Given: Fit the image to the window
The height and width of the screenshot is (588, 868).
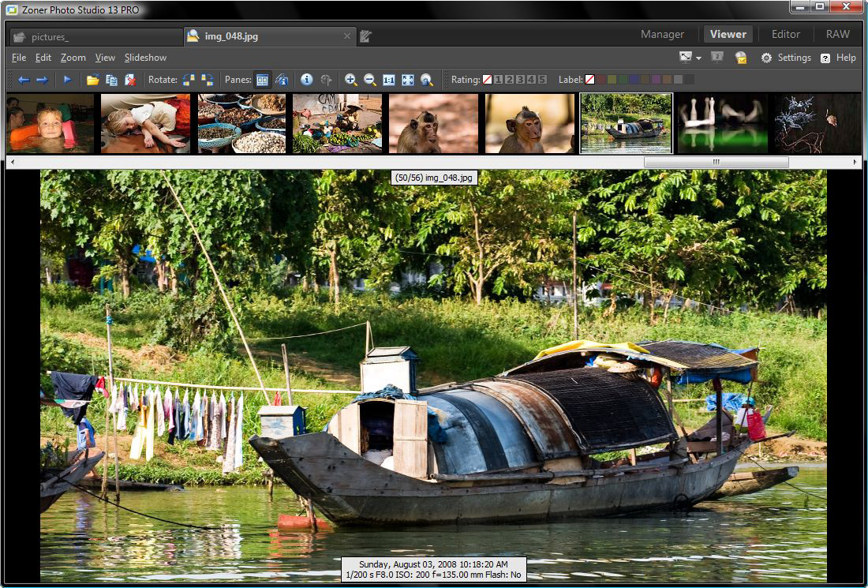Looking at the screenshot, I should tap(406, 79).
